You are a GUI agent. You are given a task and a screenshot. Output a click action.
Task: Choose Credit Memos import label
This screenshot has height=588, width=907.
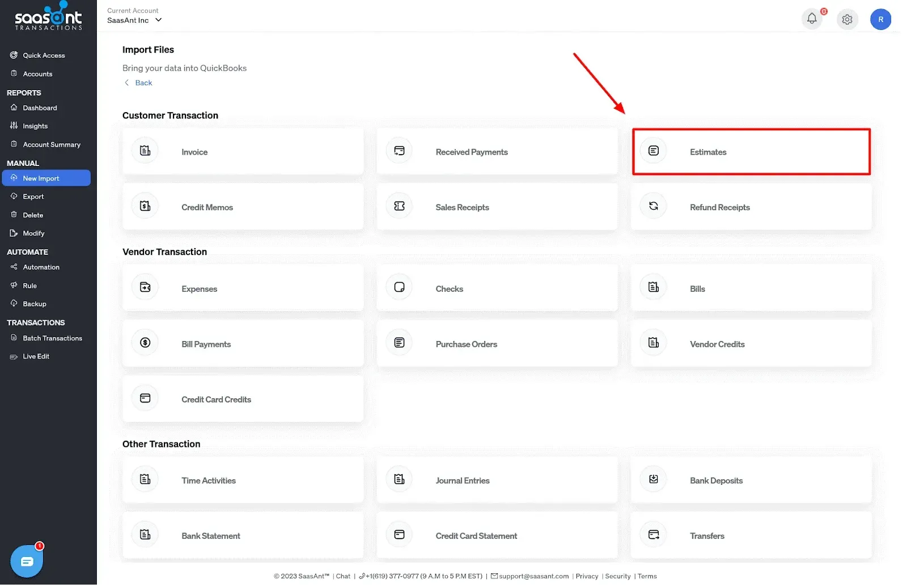(207, 207)
